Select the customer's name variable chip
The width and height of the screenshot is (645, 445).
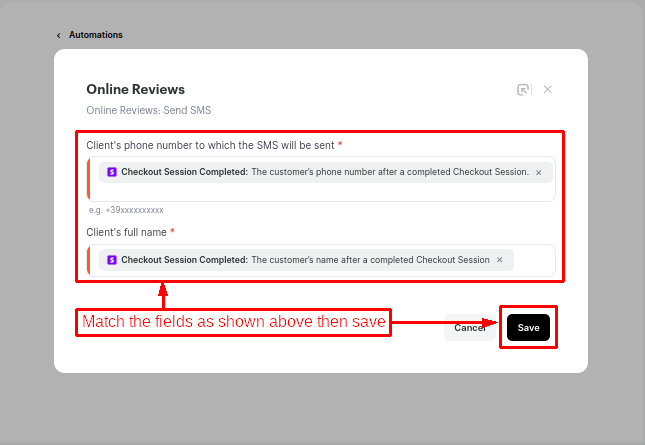click(x=305, y=260)
